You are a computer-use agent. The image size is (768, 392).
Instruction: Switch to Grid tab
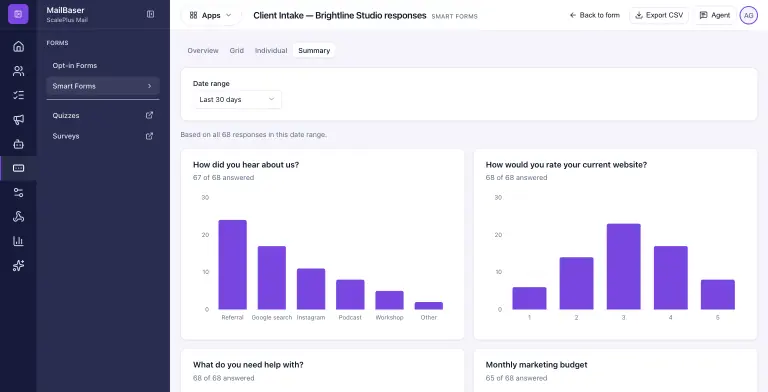coord(237,50)
